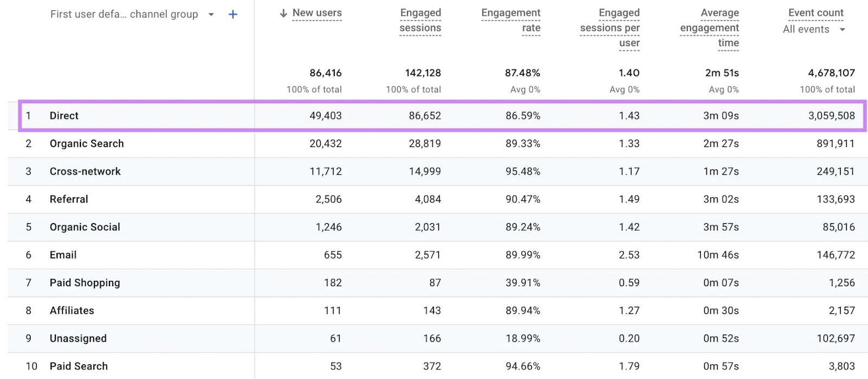The image size is (868, 379).
Task: Sort by Engaged sessions column header
Action: coord(420,20)
